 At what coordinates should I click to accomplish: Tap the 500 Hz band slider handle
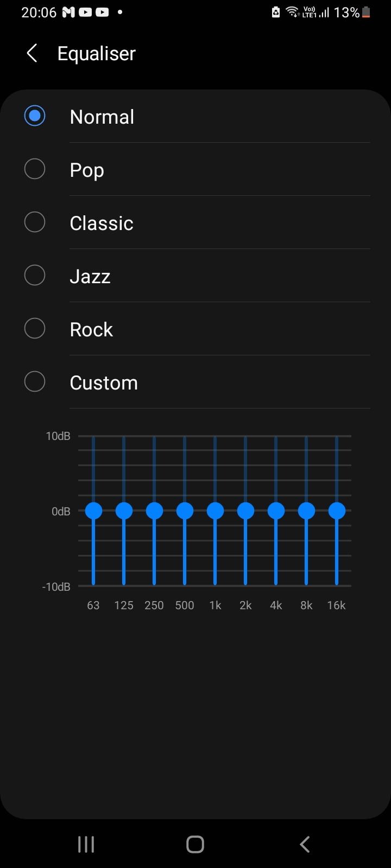coord(185,510)
